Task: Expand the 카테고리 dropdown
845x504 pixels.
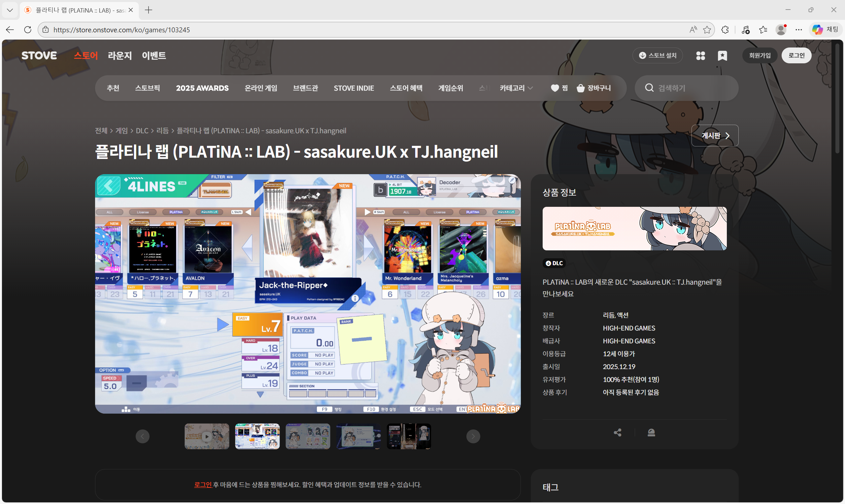Action: point(516,88)
